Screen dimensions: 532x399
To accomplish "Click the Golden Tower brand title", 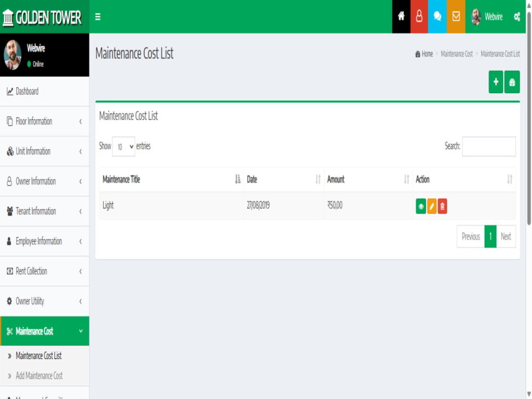I will (48, 18).
